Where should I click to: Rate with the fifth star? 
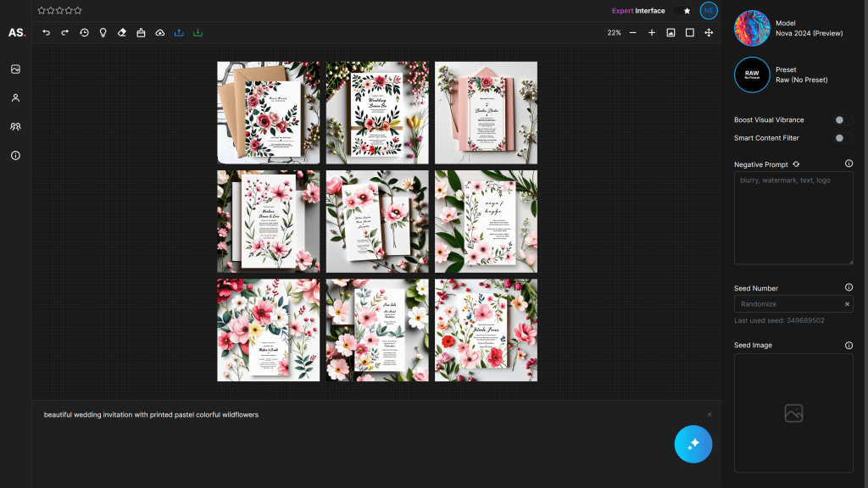click(x=79, y=11)
